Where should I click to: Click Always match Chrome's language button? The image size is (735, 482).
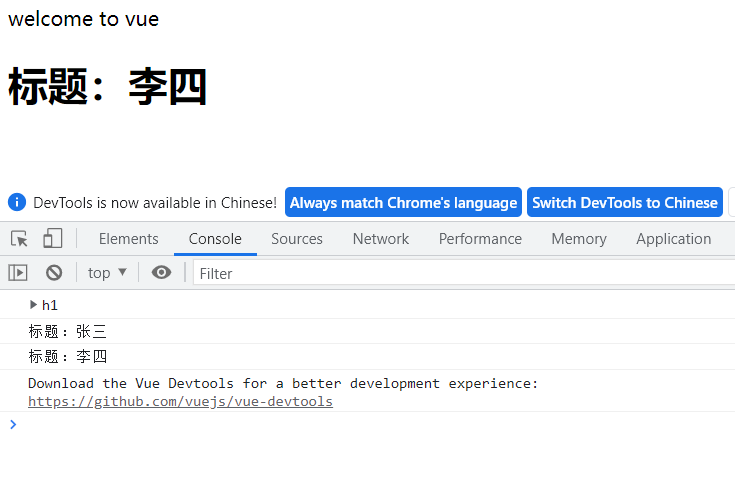[x=403, y=203]
